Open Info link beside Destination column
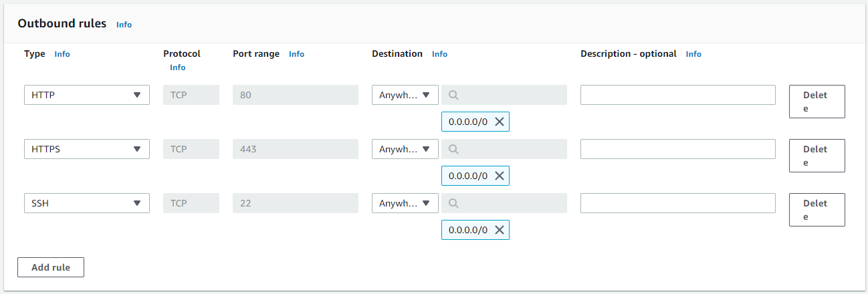The height and width of the screenshot is (294, 868). click(439, 54)
